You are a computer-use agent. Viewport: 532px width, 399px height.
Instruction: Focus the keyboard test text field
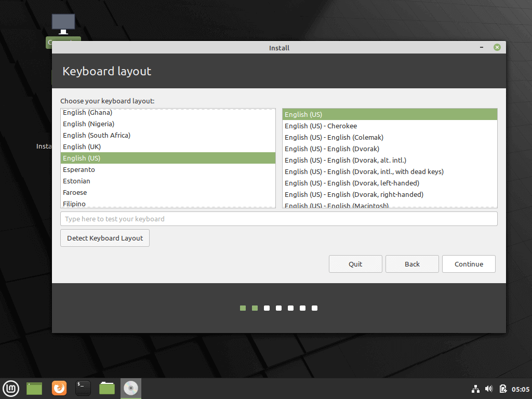click(278, 219)
